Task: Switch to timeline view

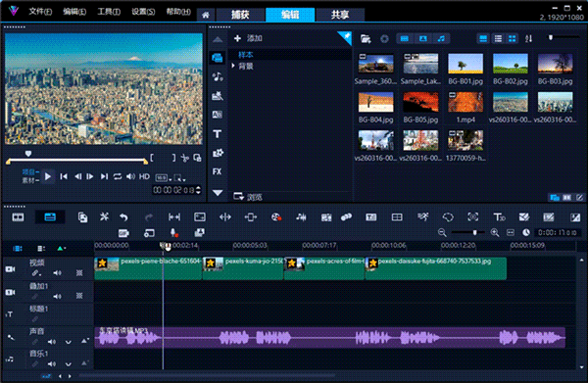Action: tap(50, 217)
